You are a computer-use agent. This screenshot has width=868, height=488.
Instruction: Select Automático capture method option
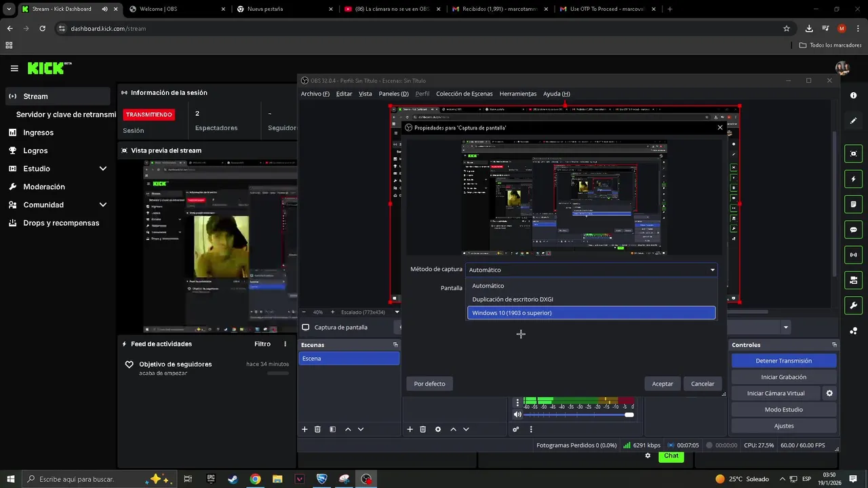(x=591, y=285)
